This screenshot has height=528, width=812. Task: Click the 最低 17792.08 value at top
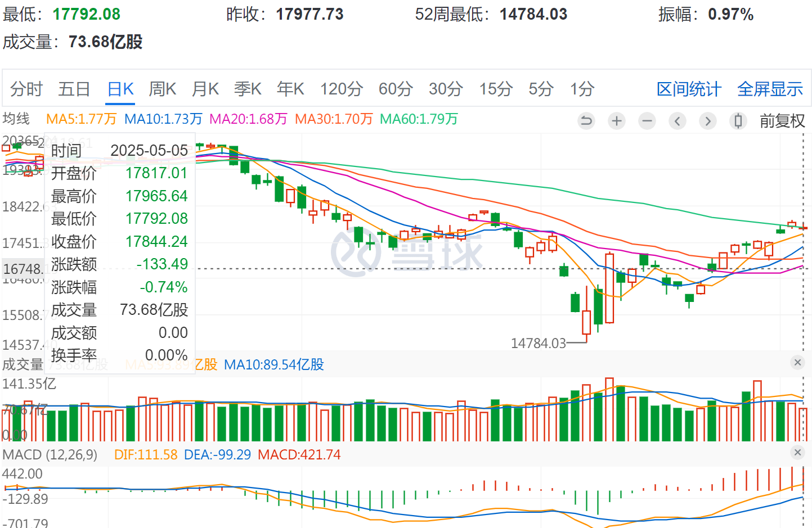tap(86, 14)
